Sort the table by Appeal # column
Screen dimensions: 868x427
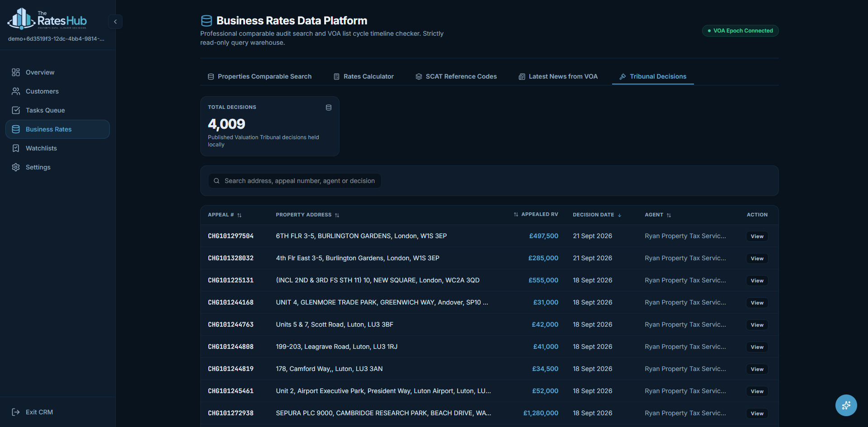225,215
